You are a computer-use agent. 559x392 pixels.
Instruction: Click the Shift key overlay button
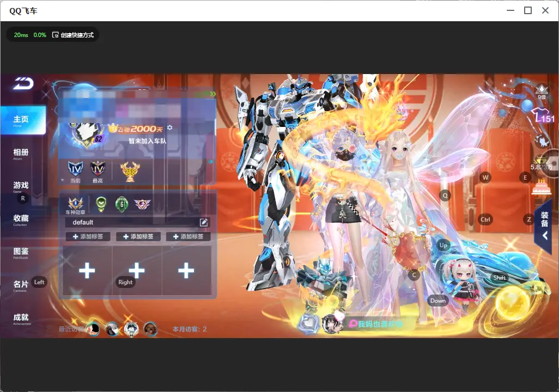(499, 278)
